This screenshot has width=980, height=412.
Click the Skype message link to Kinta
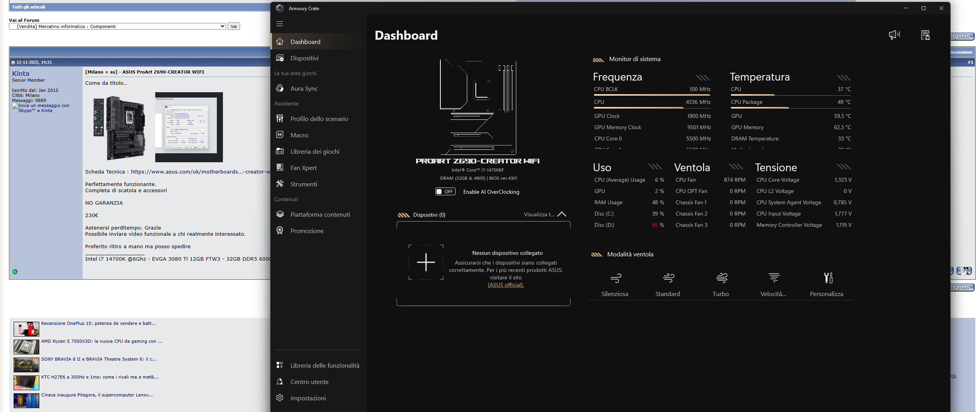40,108
